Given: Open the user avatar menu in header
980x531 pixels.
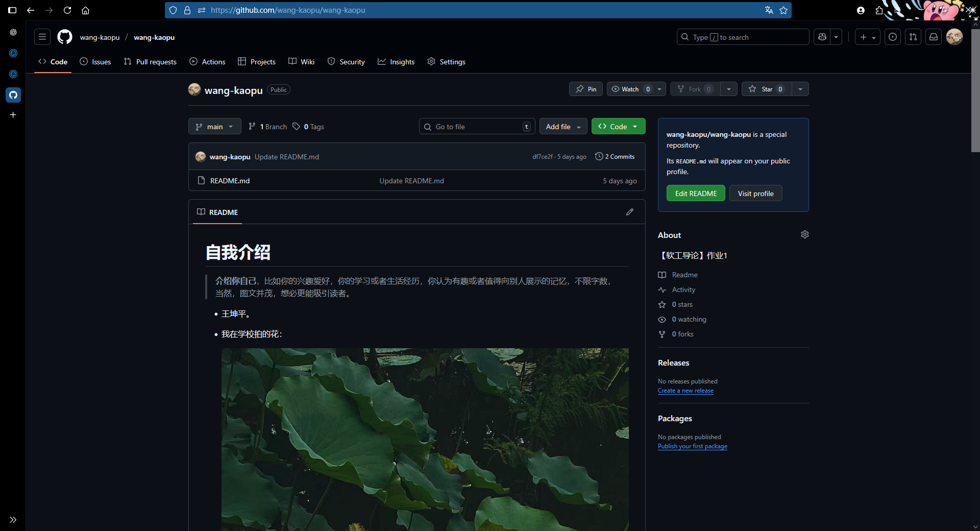Looking at the screenshot, I should (954, 37).
